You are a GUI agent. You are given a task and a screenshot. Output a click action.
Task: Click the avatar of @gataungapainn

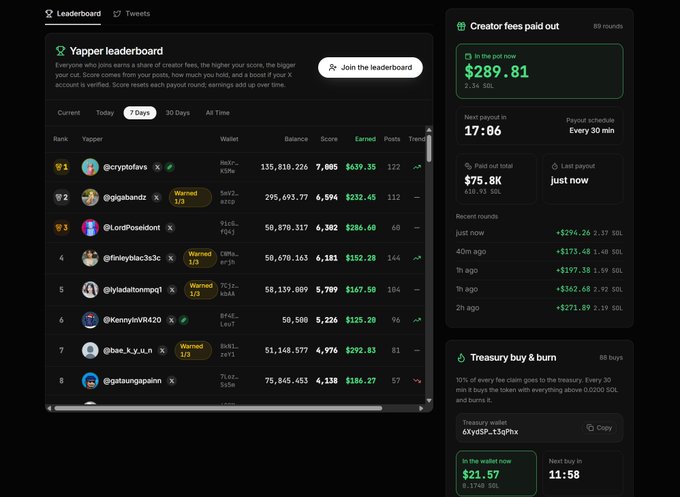[x=90, y=381]
